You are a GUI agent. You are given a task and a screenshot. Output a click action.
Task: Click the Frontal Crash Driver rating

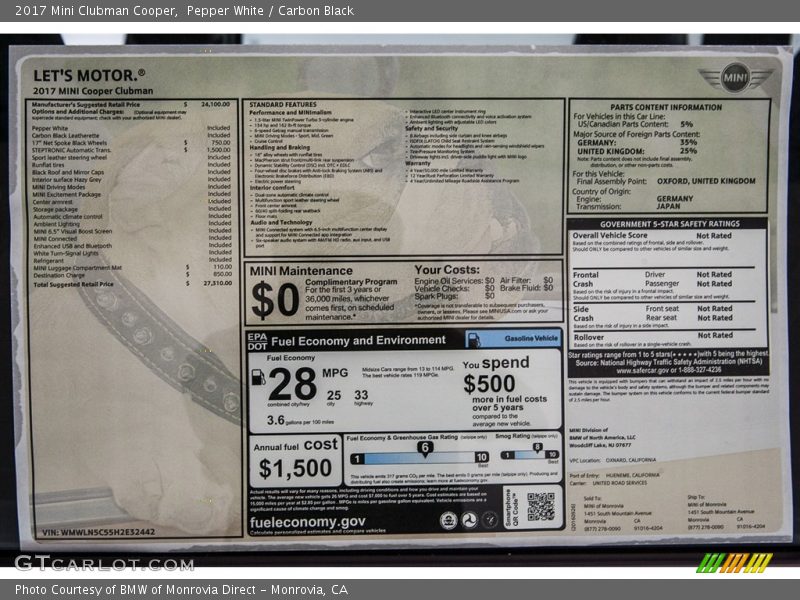[714, 274]
